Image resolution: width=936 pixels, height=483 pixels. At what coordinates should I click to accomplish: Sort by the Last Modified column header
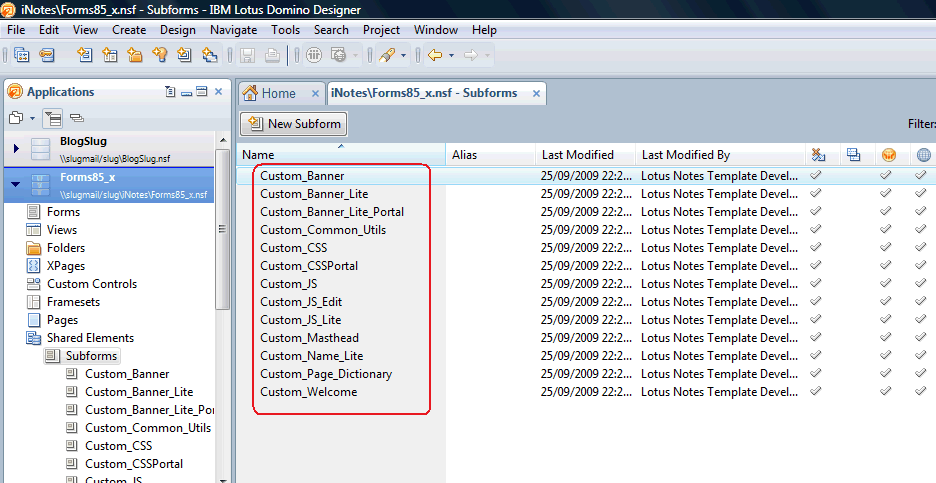coord(585,155)
